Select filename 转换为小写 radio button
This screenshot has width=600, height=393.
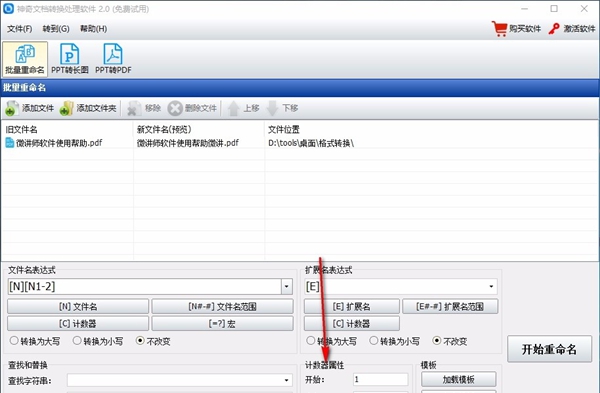point(77,340)
